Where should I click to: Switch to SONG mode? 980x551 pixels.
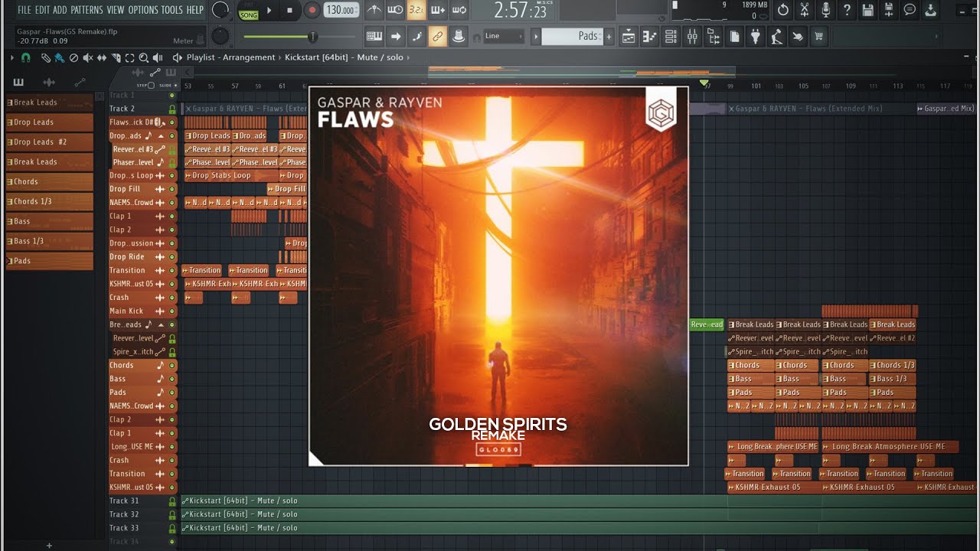point(248,15)
